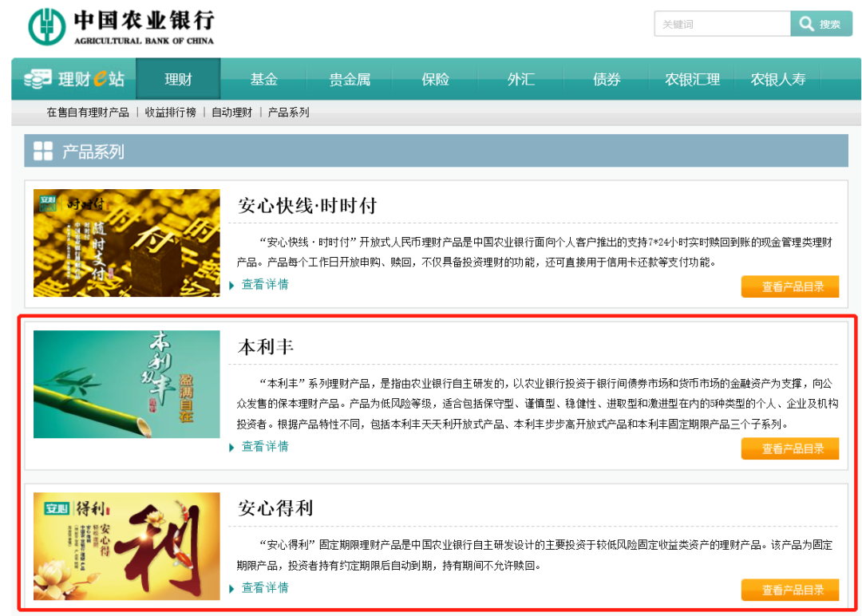Click 查看详情 under 安心快线·时时付

click(x=264, y=285)
